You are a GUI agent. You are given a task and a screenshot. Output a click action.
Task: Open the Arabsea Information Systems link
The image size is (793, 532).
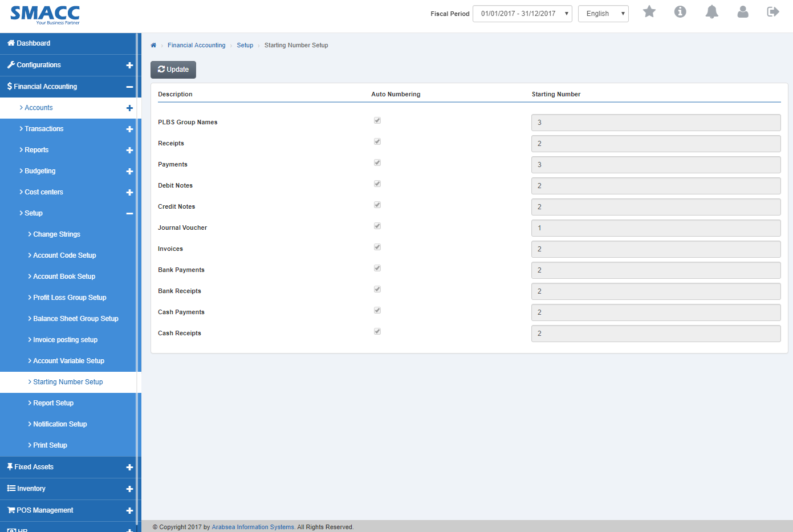pyautogui.click(x=253, y=526)
